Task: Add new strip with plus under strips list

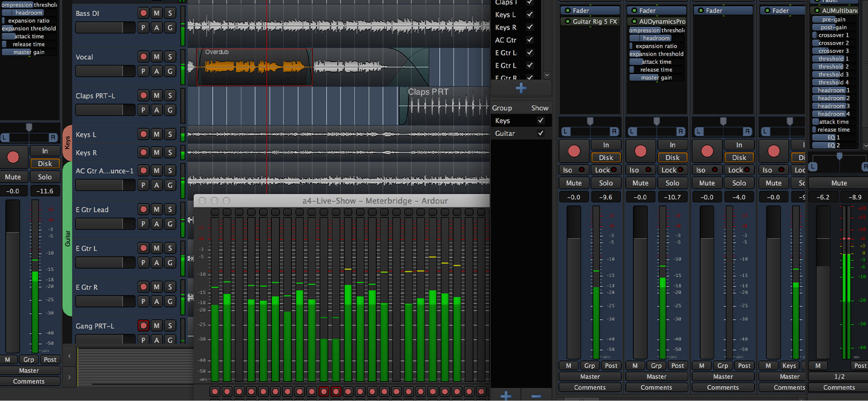Action: coord(521,88)
